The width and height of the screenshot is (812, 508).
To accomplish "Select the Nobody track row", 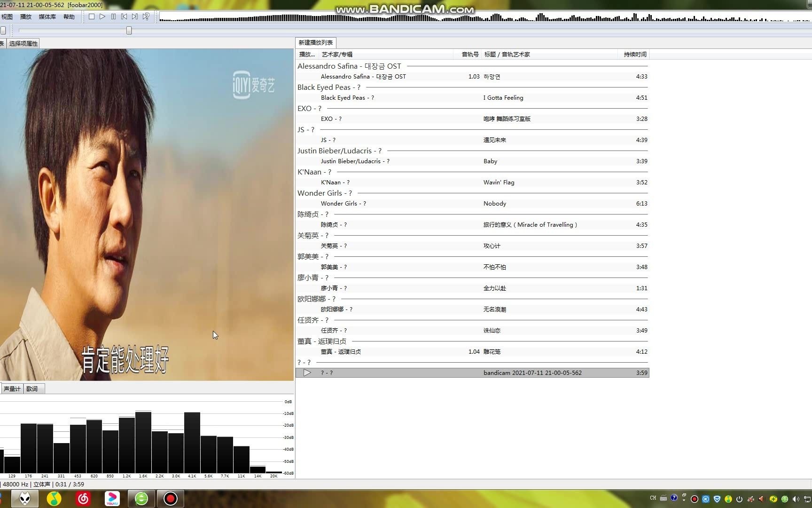I will 472,203.
